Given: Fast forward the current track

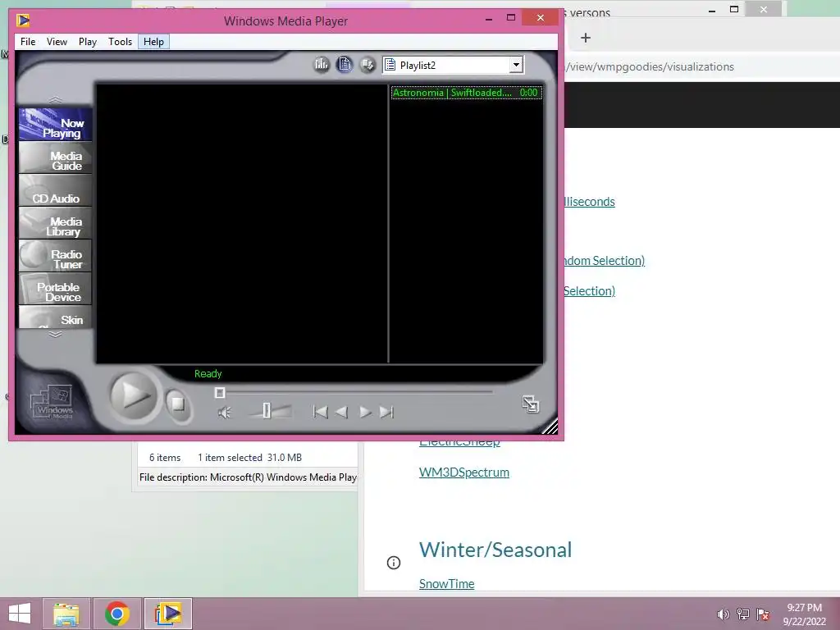Looking at the screenshot, I should tap(365, 412).
